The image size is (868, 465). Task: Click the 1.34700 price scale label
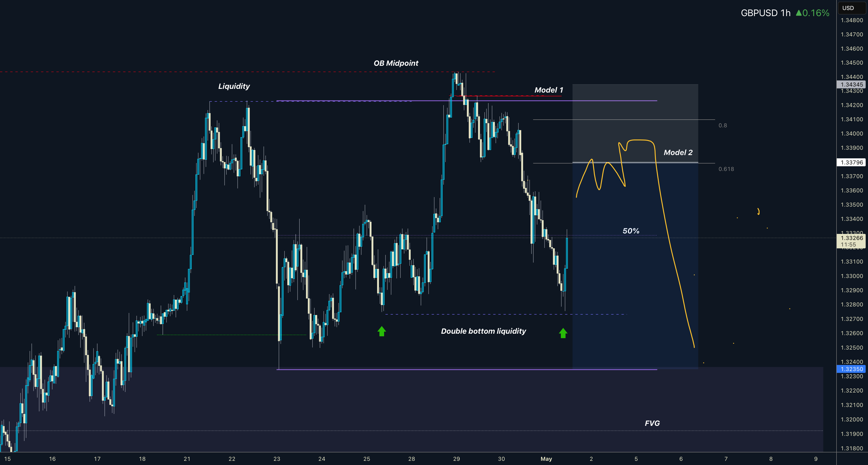851,34
